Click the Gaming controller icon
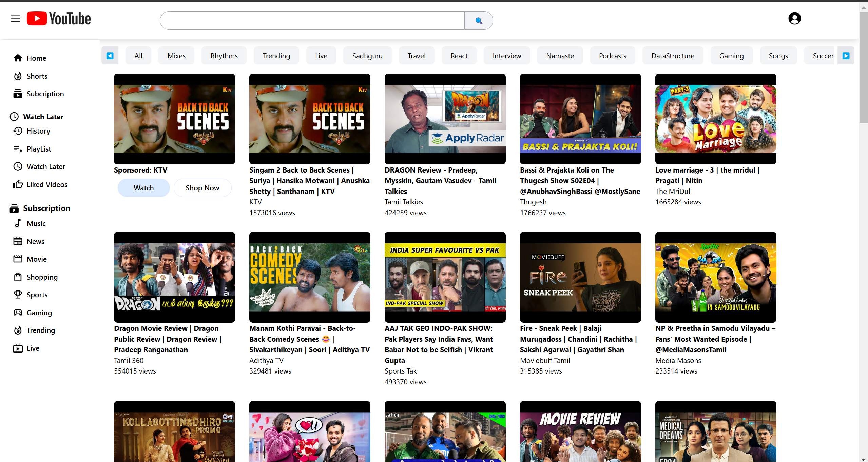This screenshot has width=868, height=462. (x=18, y=313)
